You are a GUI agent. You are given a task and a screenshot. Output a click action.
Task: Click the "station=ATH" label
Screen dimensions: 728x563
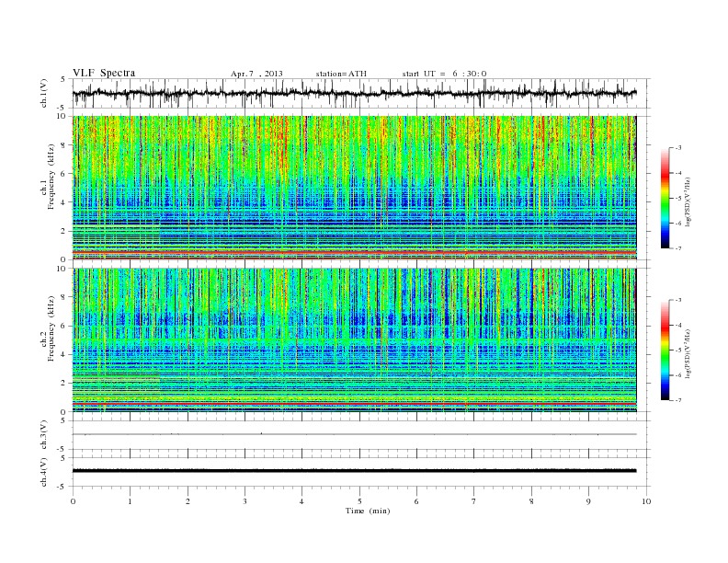point(341,74)
